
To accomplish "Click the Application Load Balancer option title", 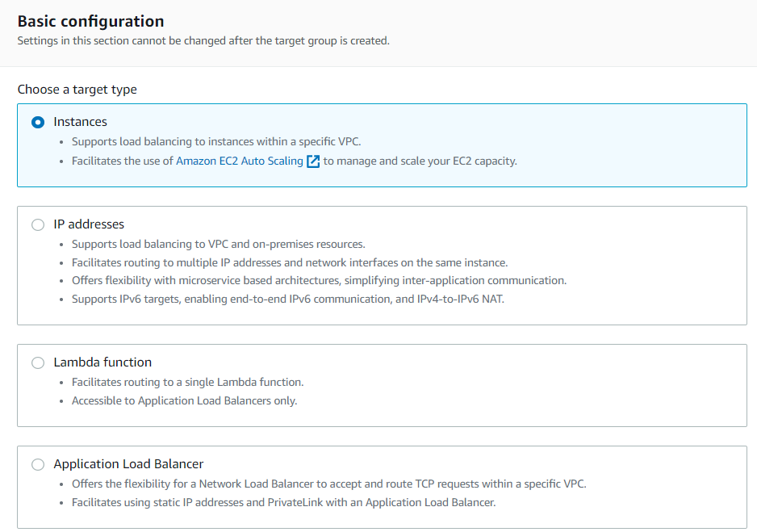I will pos(128,464).
